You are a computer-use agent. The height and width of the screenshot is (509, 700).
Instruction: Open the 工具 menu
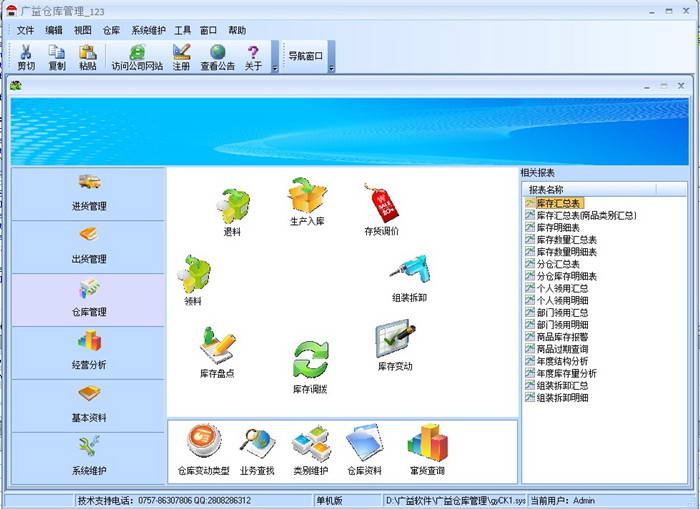click(x=183, y=30)
